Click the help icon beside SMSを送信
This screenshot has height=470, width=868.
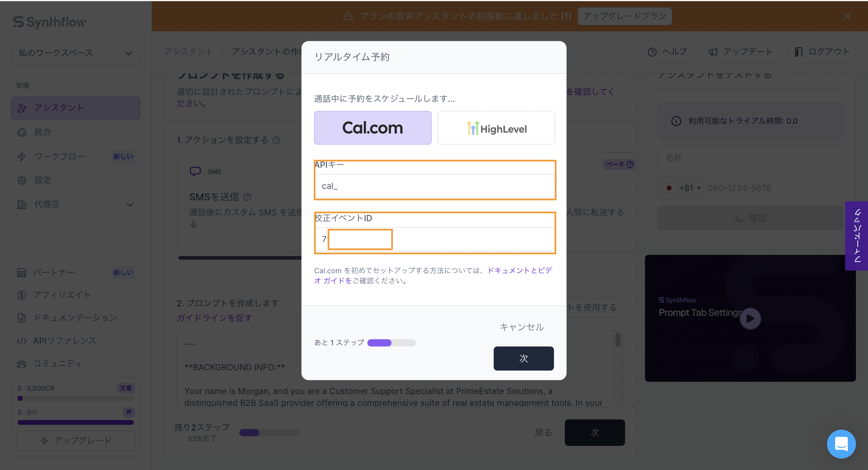(x=247, y=197)
